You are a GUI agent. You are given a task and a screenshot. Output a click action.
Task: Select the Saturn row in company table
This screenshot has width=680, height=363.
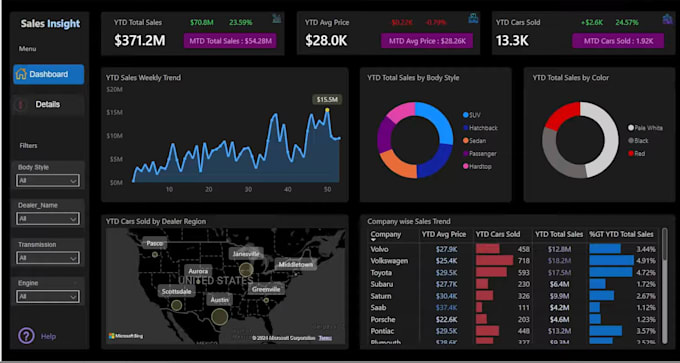click(513, 296)
